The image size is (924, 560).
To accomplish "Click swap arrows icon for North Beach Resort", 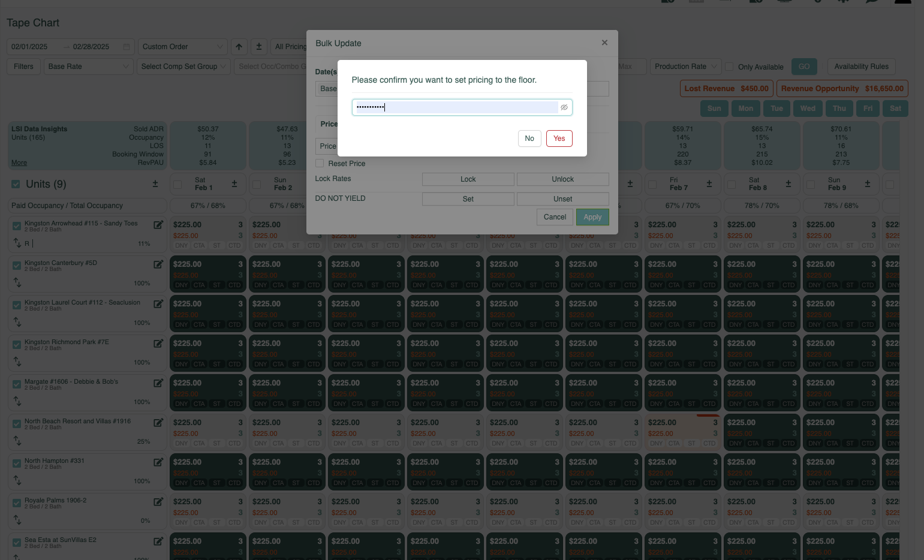I will tap(17, 441).
